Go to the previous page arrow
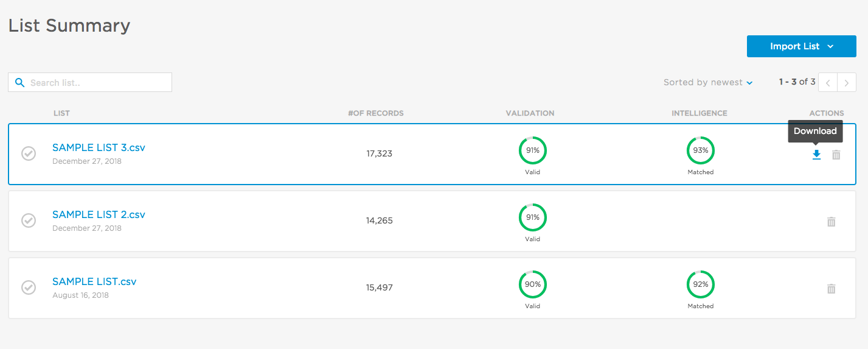The width and height of the screenshot is (868, 349). [828, 82]
